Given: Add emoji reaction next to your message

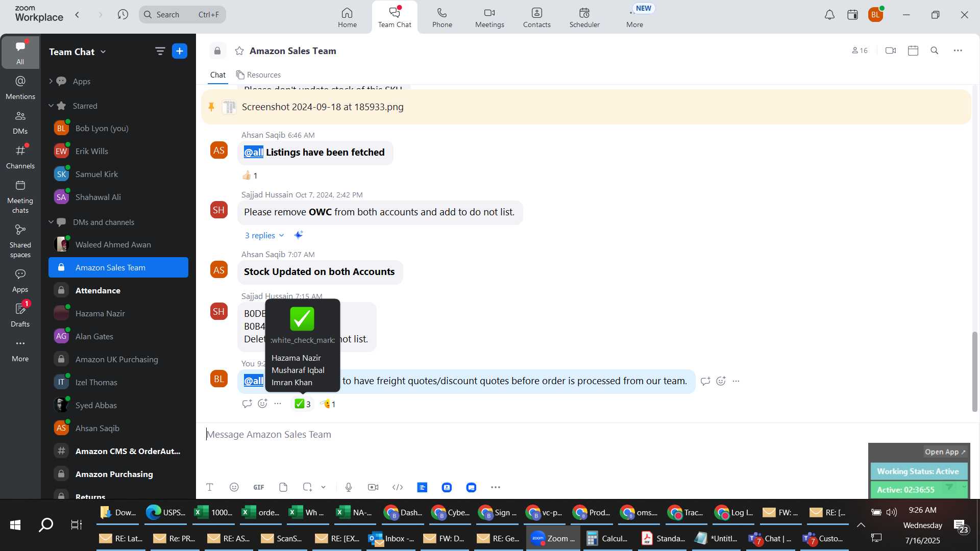Looking at the screenshot, I should 721,381.
